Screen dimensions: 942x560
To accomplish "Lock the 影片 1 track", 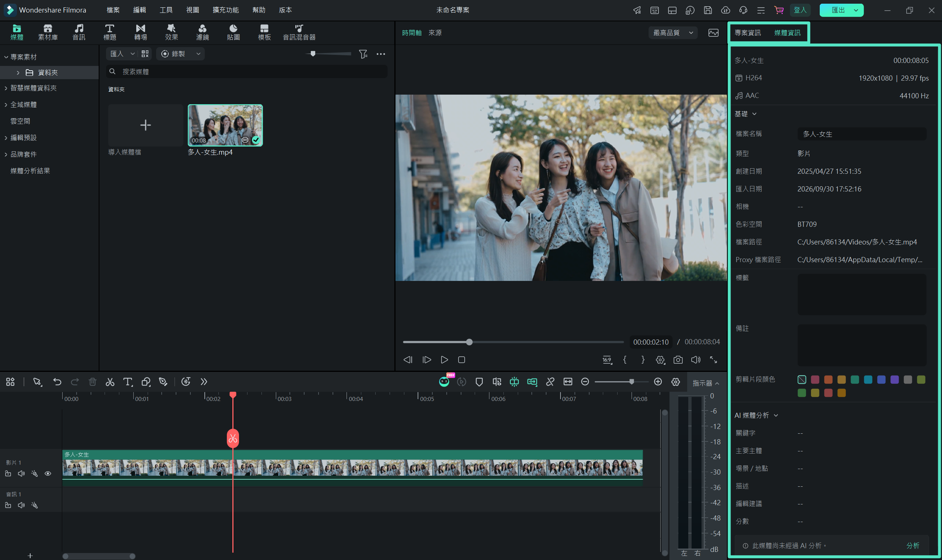I will click(8, 473).
